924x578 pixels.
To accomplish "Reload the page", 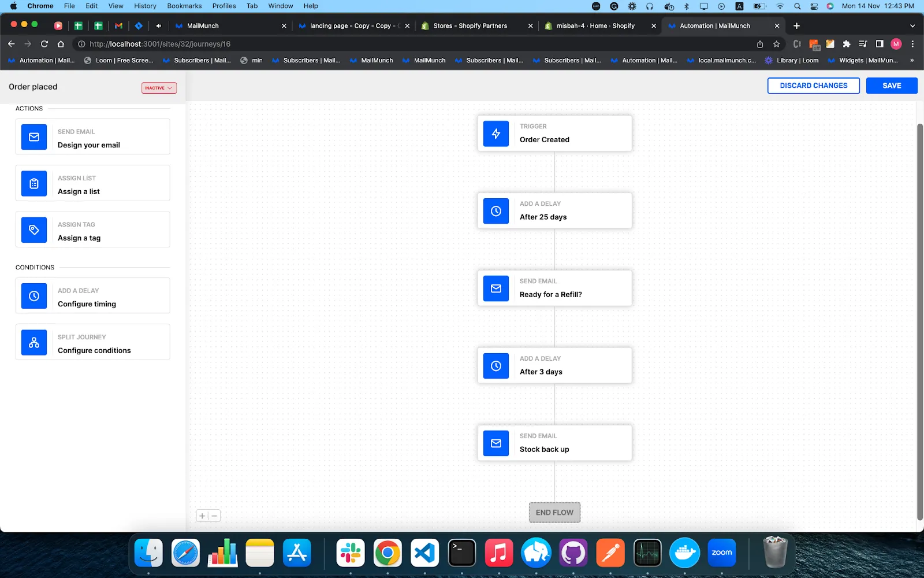I will click(44, 44).
